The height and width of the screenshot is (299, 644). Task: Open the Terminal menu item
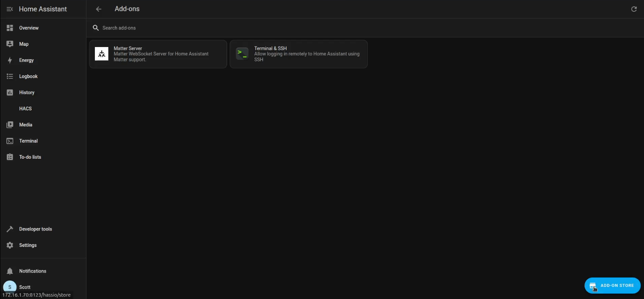(x=43, y=141)
